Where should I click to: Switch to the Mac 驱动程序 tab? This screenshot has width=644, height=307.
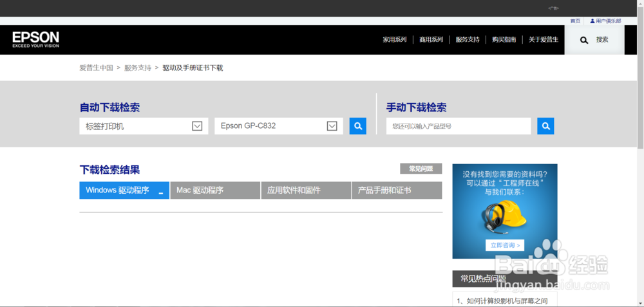pyautogui.click(x=215, y=191)
